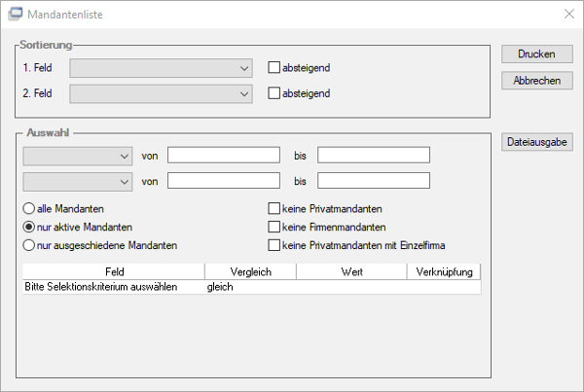Close the Mandantenliste dialog
This screenshot has width=584, height=392.
568,15
